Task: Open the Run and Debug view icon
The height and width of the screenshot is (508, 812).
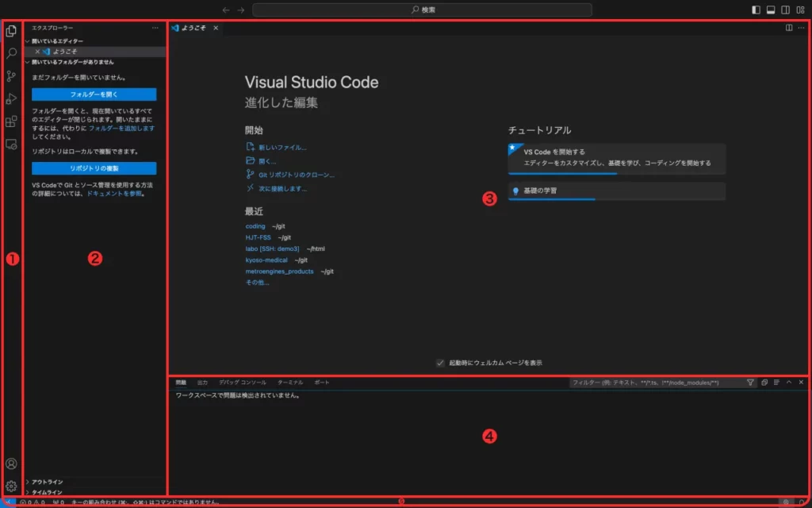Action: 11,98
